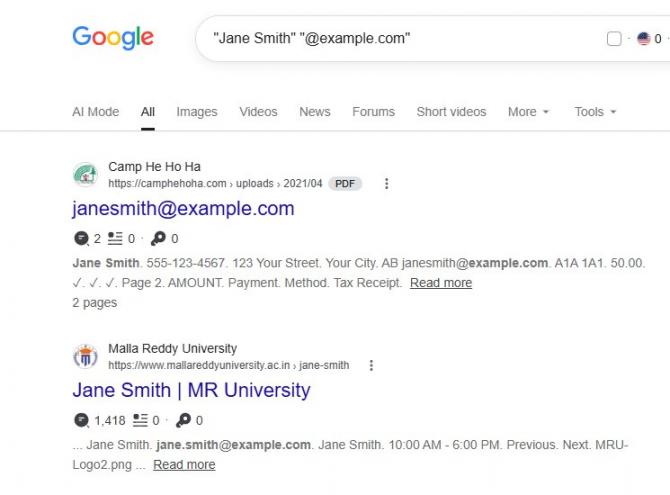Expand the More dropdown
The image size is (670, 495).
pyautogui.click(x=528, y=112)
